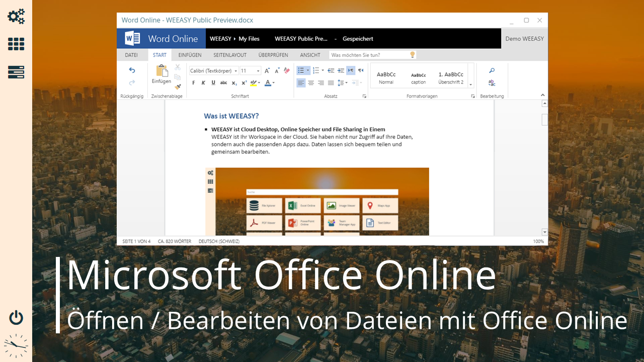The image size is (644, 362).
Task: Click the numbered list icon
Action: pos(316,70)
